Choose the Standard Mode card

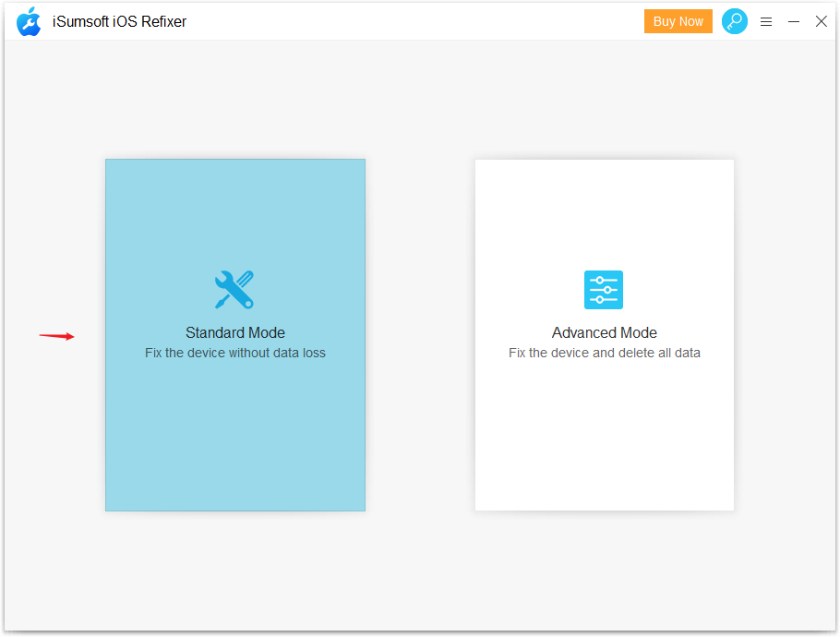click(x=235, y=335)
